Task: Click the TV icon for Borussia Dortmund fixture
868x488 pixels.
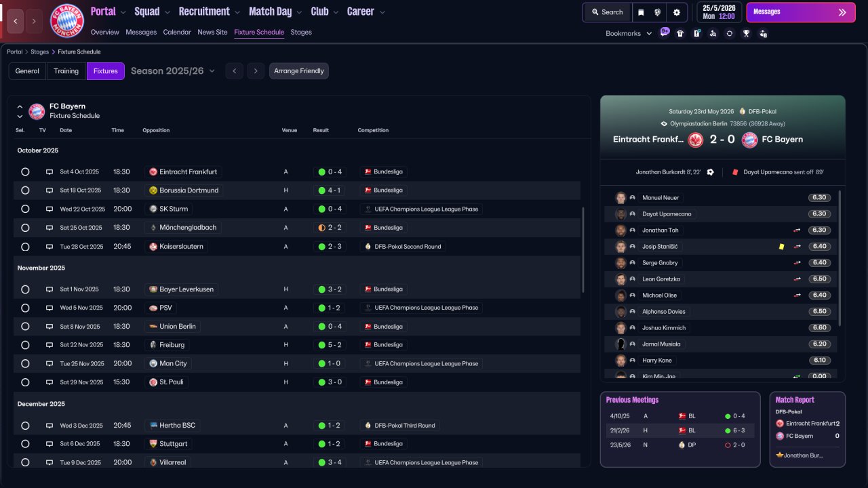Action: click(x=50, y=190)
